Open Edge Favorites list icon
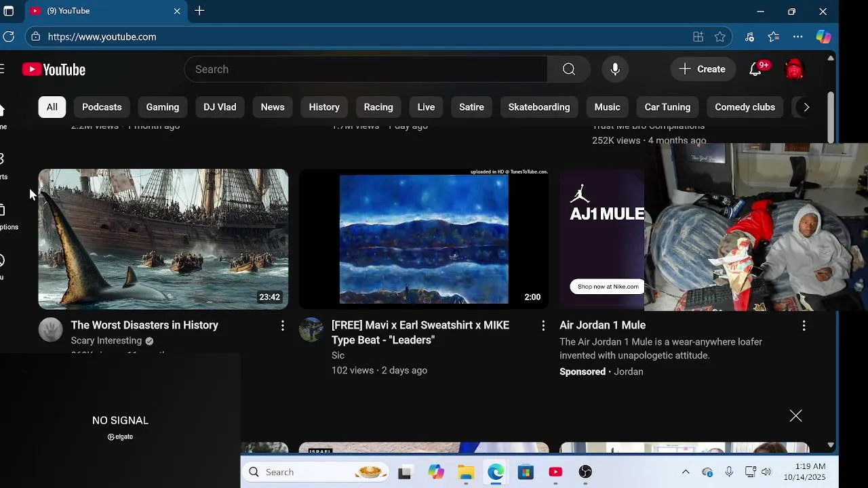Screen dimensions: 868x488 (774, 37)
